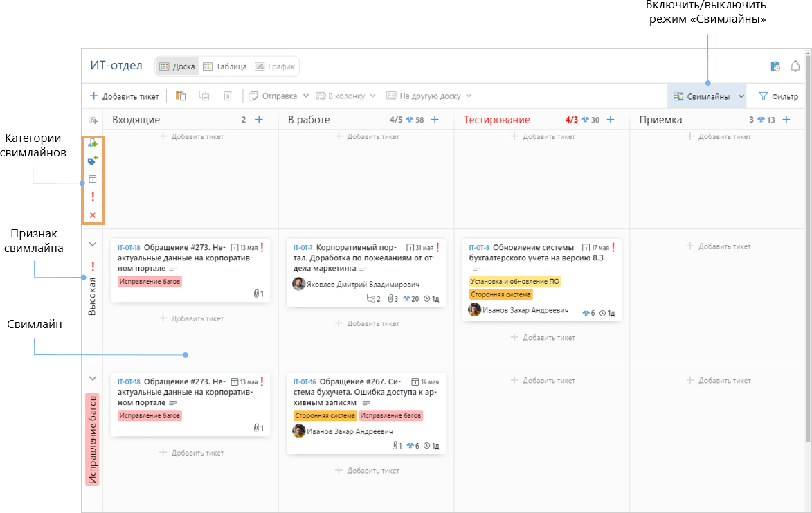Expand the На другую доску dropdown
The height and width of the screenshot is (513, 812).
(429, 96)
